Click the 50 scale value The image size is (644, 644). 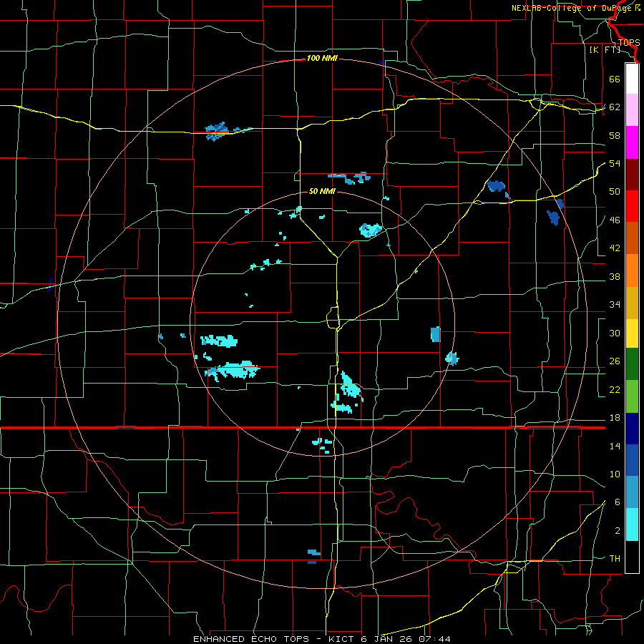tap(615, 192)
